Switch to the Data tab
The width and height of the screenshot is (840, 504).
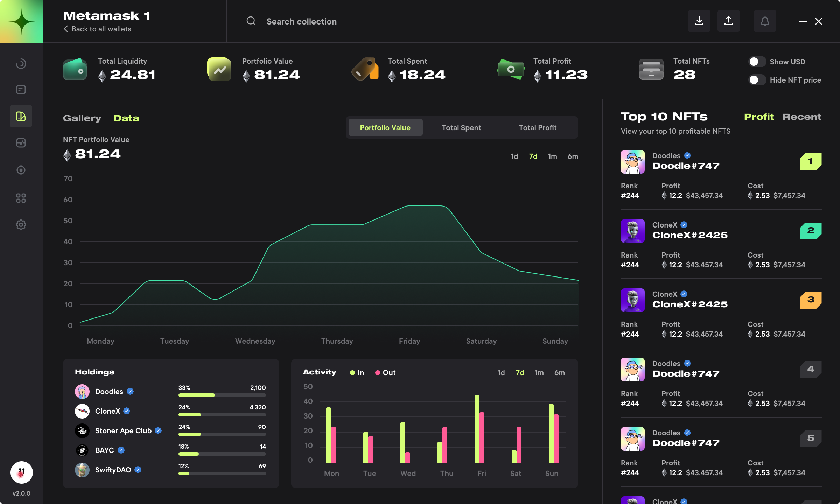pos(126,118)
